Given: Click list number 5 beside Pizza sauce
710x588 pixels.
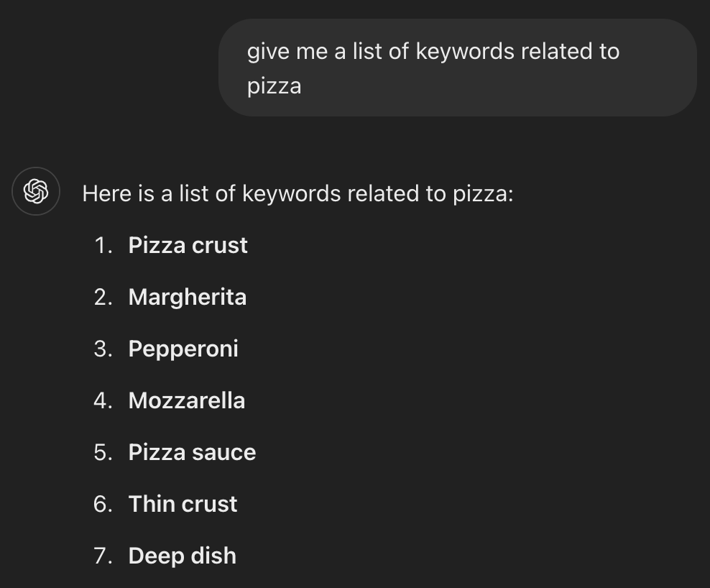Looking at the screenshot, I should pos(103,452).
